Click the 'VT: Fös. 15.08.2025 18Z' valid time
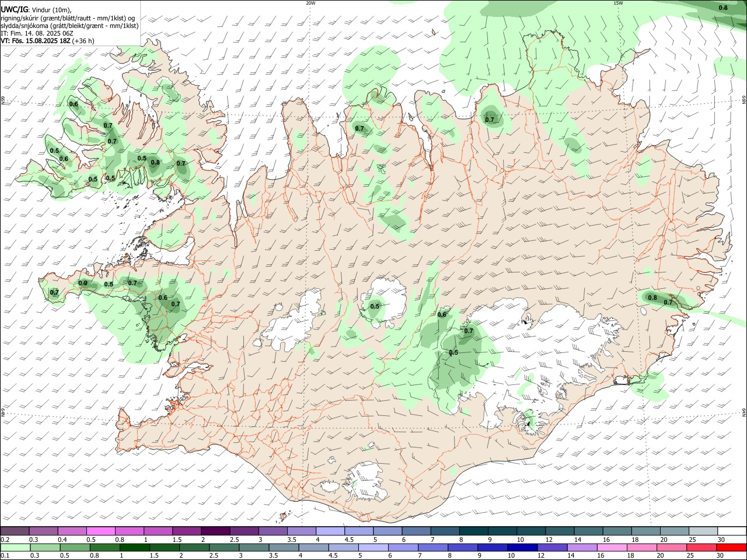 coord(36,41)
